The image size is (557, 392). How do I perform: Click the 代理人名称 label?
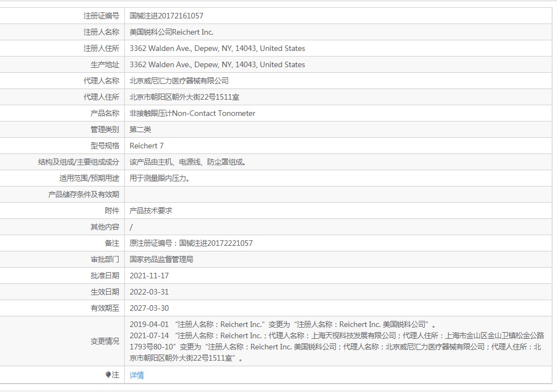(x=101, y=81)
